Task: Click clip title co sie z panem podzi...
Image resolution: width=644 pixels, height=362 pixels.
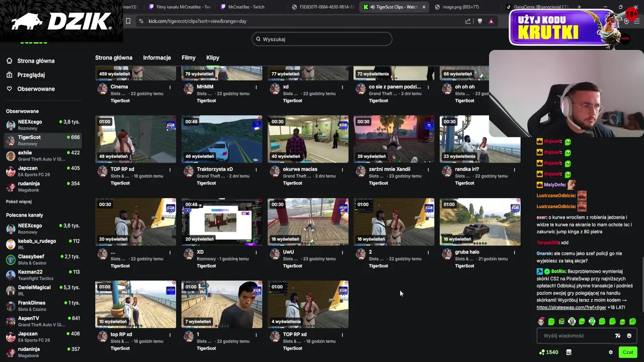Action: [x=395, y=87]
